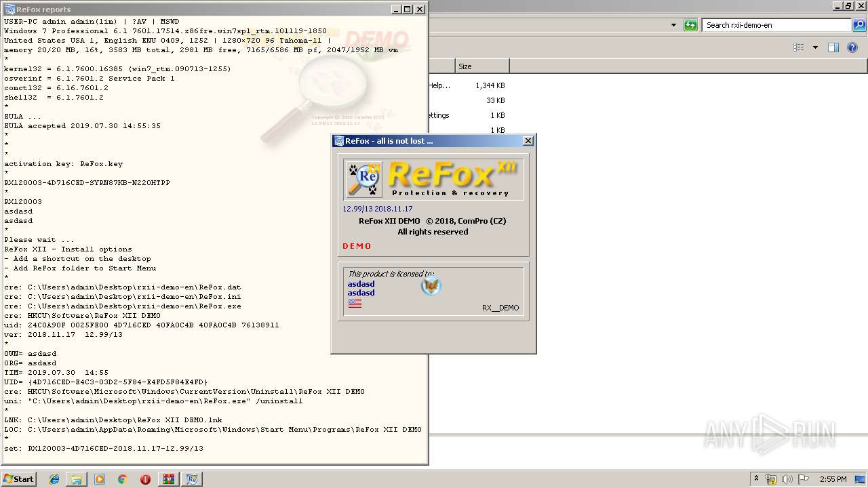Click the 2:55 PM taskbar clock
868x488 pixels.
[x=833, y=479]
